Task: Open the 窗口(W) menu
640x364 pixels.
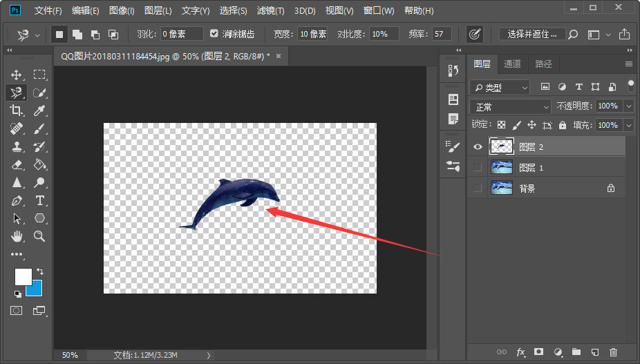Action: (x=379, y=10)
